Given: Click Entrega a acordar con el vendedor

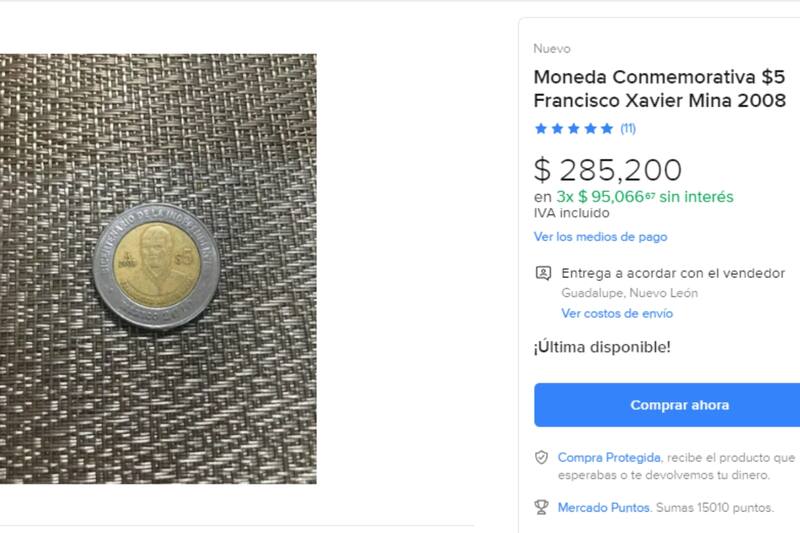Looking at the screenshot, I should tap(673, 273).
